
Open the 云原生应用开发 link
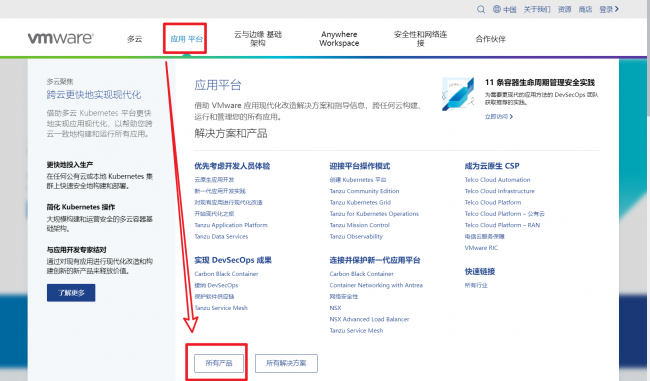[x=214, y=180]
